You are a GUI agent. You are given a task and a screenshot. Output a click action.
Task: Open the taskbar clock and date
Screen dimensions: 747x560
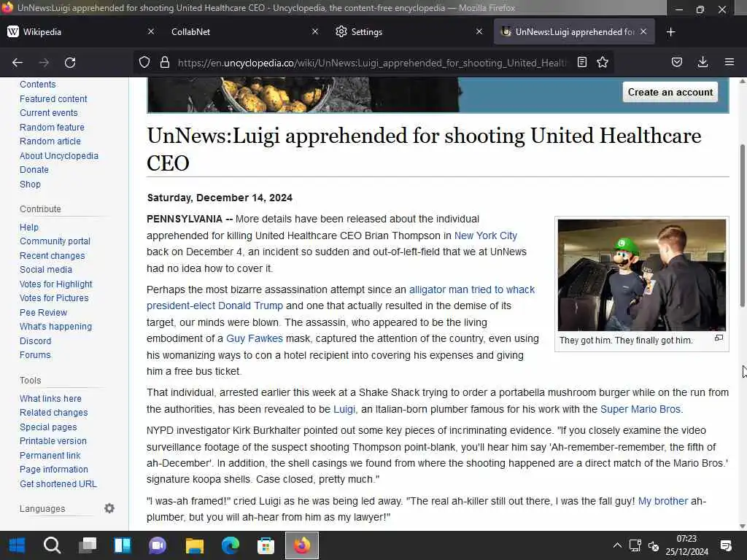coord(686,545)
